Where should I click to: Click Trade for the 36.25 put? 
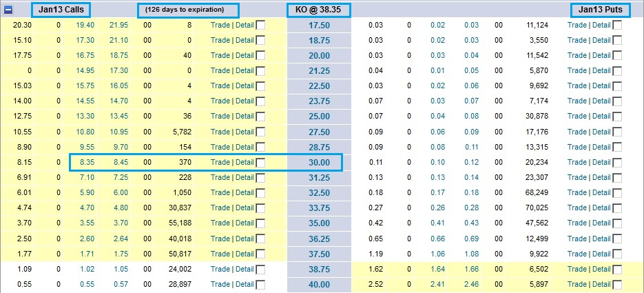pyautogui.click(x=577, y=239)
